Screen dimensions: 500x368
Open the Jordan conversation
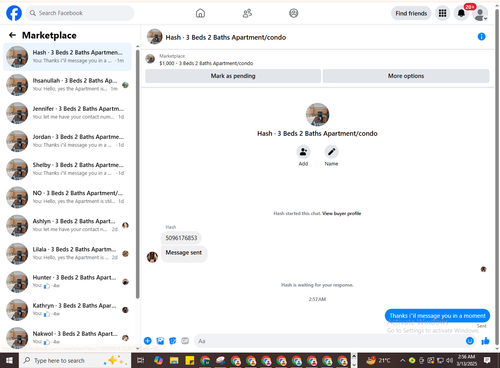(67, 141)
